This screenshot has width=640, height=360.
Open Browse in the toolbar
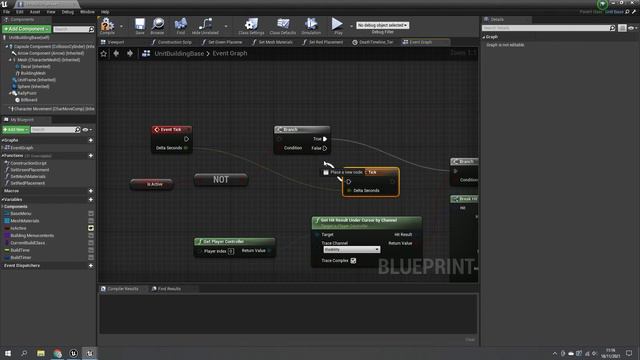(x=158, y=25)
